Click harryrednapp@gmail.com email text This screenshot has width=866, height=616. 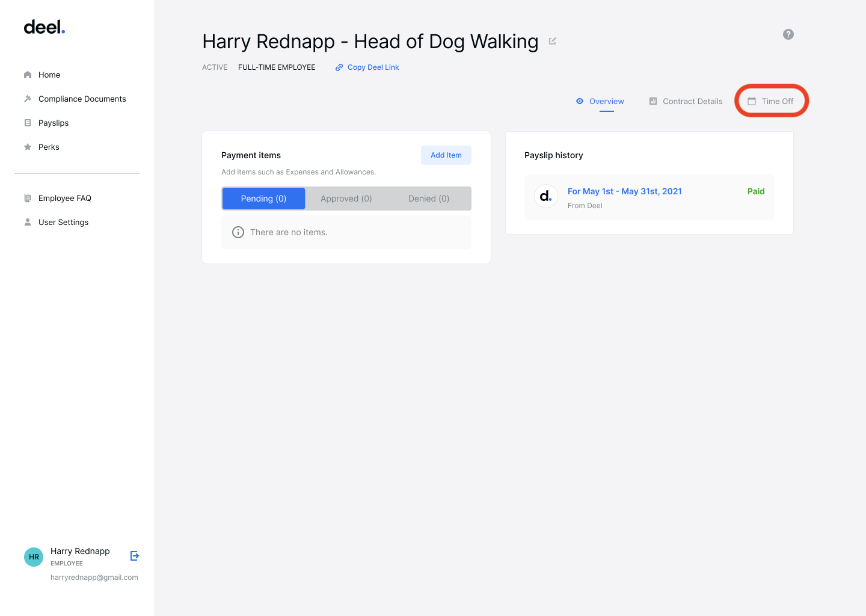[x=94, y=577]
